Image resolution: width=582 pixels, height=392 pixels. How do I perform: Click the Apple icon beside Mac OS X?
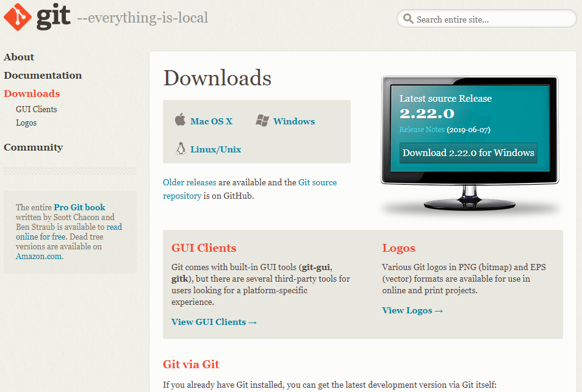tap(180, 119)
